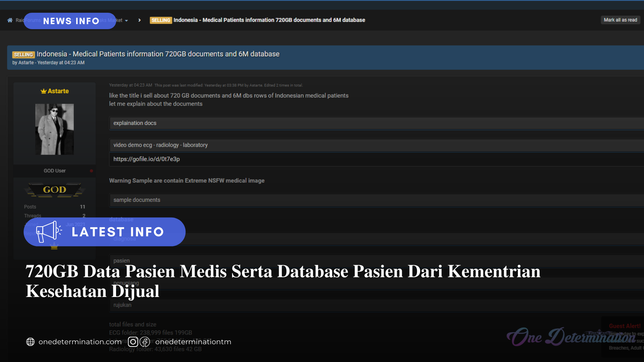Click the globe icon beside onedetermination.com
The width and height of the screenshot is (644, 362).
click(x=31, y=342)
